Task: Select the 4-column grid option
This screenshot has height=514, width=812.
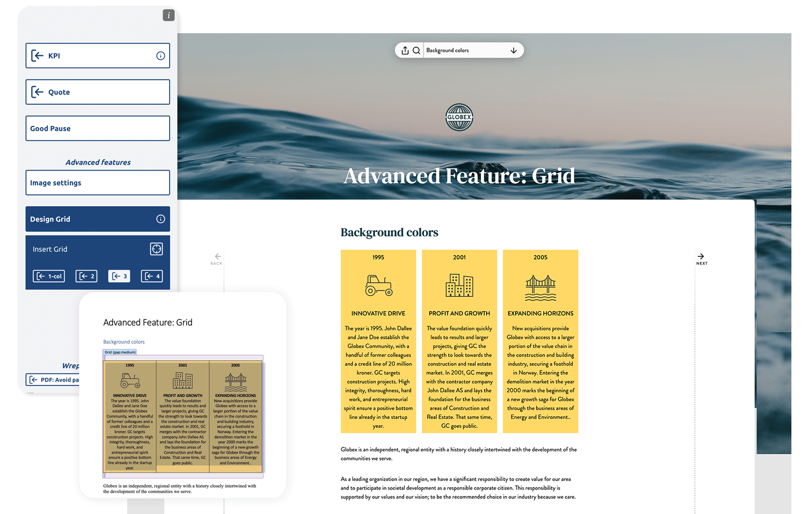Action: coord(152,276)
